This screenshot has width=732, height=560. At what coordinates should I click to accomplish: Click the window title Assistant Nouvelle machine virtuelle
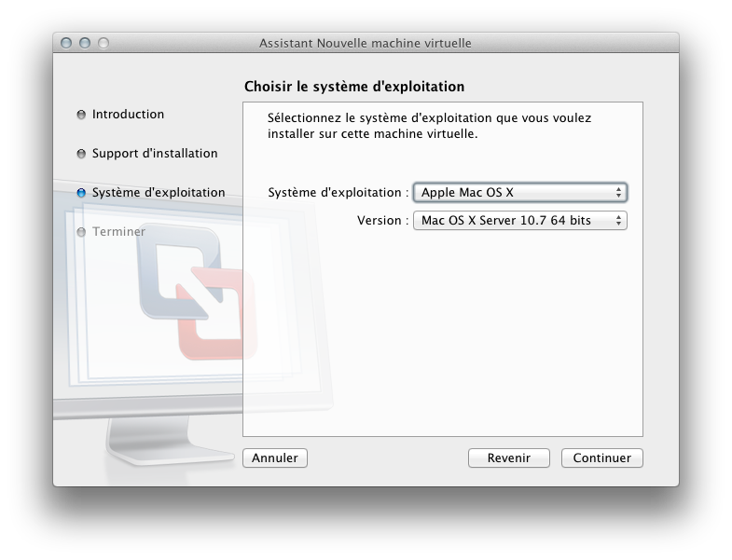click(365, 44)
